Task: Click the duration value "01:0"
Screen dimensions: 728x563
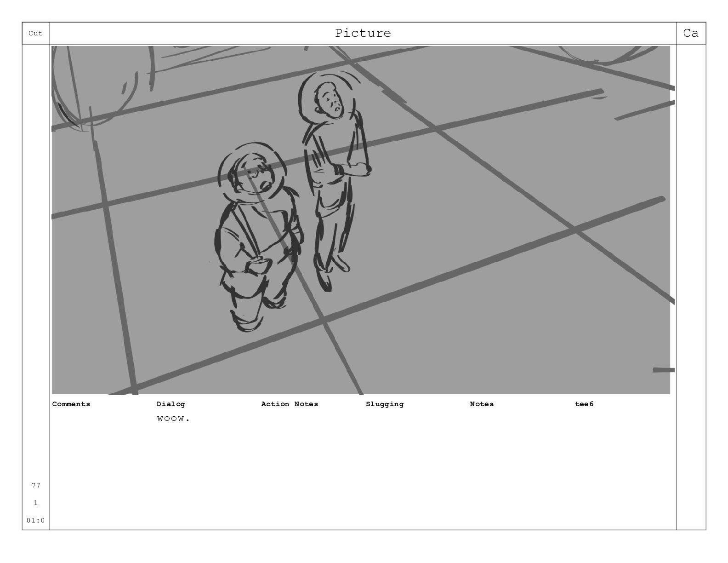Action: coord(36,520)
